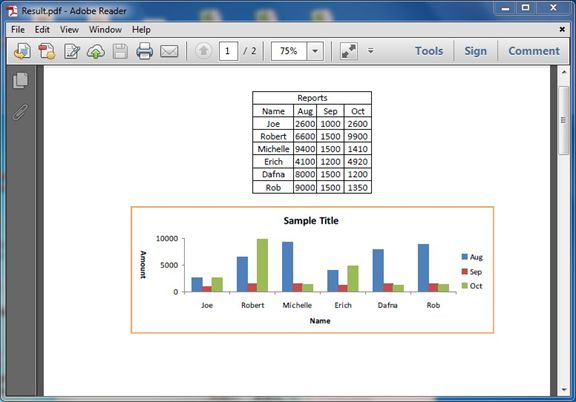Click the scrollbar down arrow

click(x=564, y=390)
